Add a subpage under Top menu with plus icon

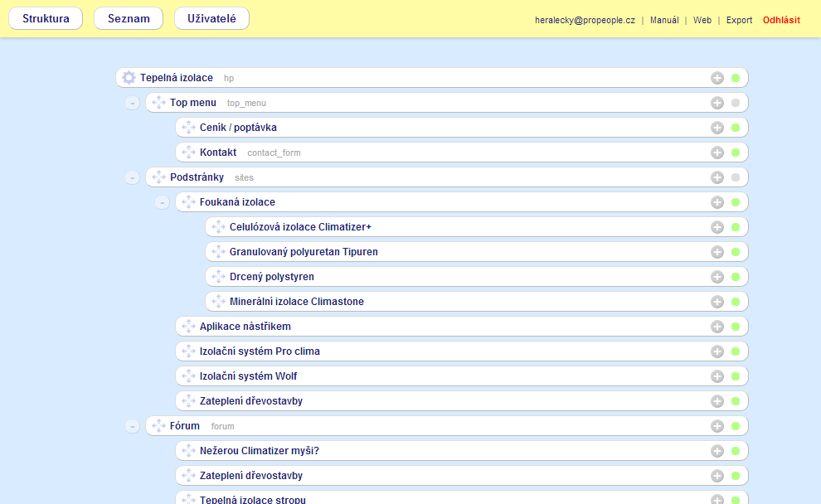click(x=717, y=103)
